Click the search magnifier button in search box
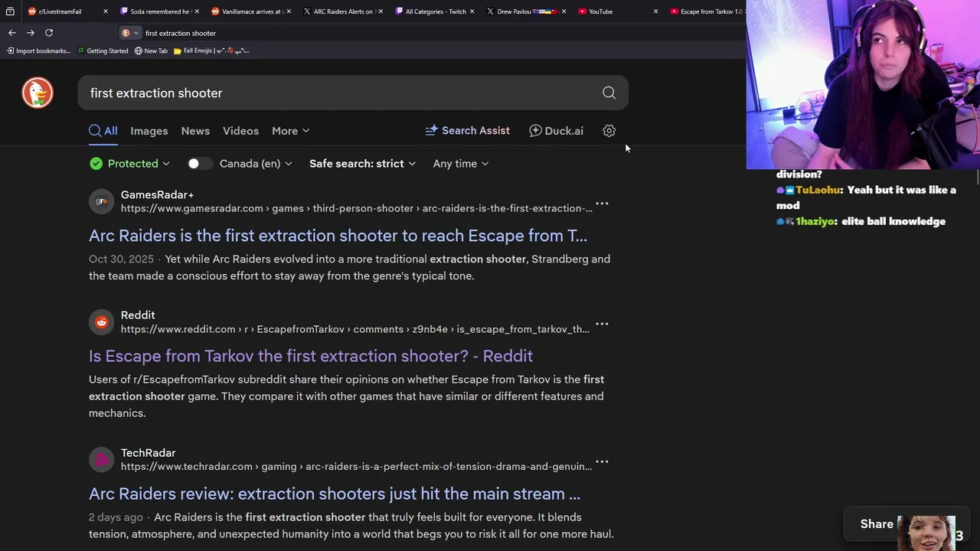This screenshot has width=980, height=551. pyautogui.click(x=609, y=93)
